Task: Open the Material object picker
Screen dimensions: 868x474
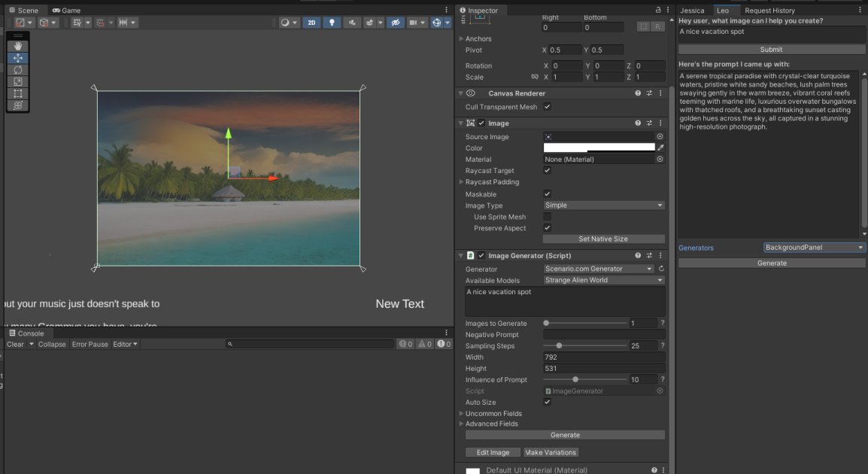Action: [660, 159]
